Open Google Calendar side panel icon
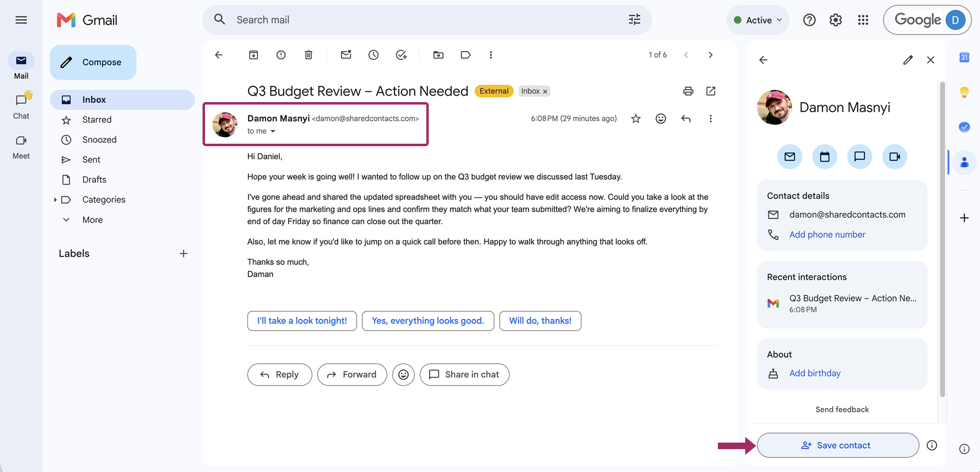The height and width of the screenshot is (472, 980). 964,57
